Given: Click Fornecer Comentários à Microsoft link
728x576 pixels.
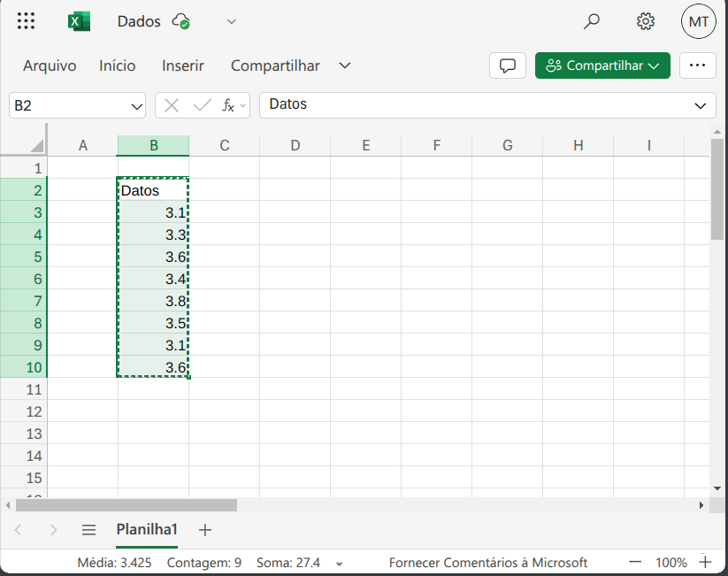Looking at the screenshot, I should pos(488,562).
